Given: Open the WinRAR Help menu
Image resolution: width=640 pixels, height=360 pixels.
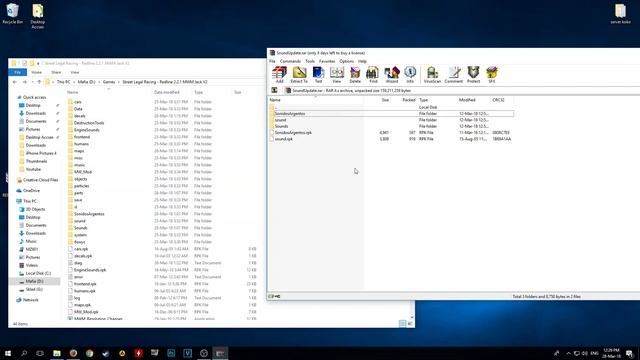Looking at the screenshot, I should click(x=362, y=61).
